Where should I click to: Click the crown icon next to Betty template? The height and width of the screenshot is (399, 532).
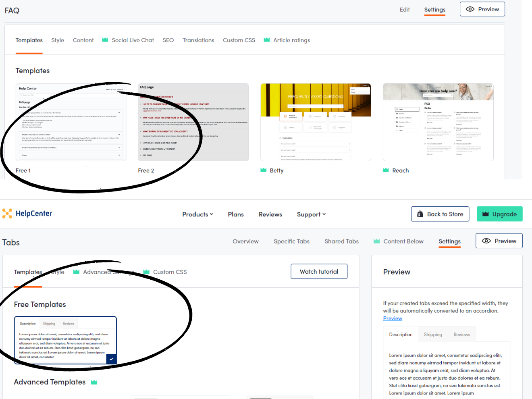tap(264, 170)
